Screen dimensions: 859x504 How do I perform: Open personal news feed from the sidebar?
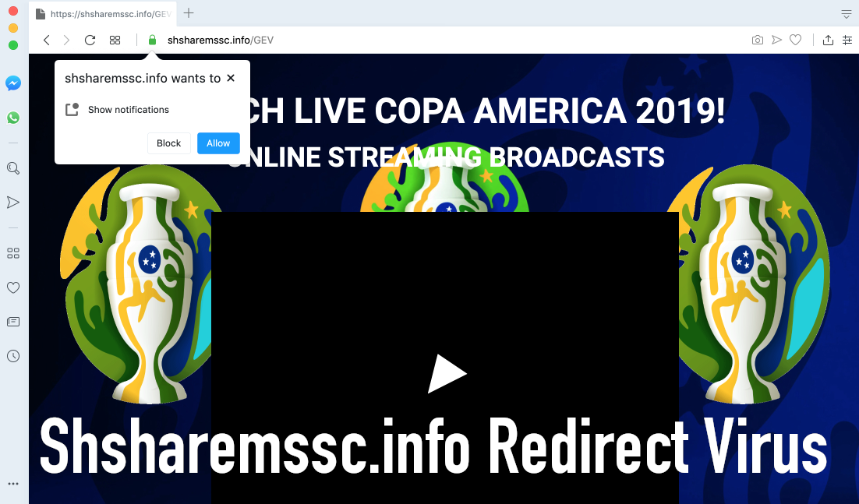12,322
